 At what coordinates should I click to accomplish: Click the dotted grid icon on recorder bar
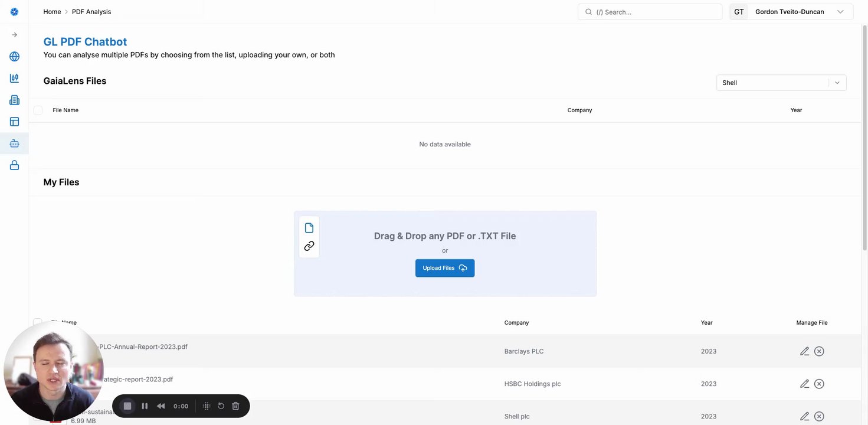pos(207,406)
